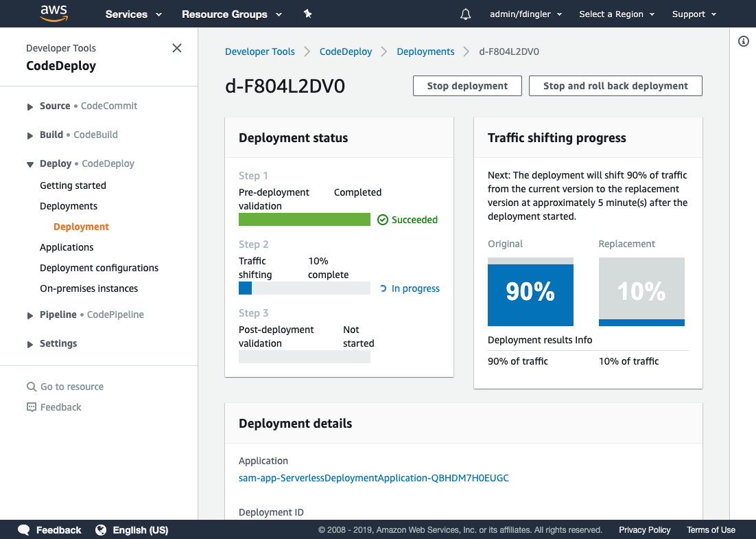Click the magnifier icon beside Go to resource
This screenshot has width=756, height=539.
pos(32,387)
